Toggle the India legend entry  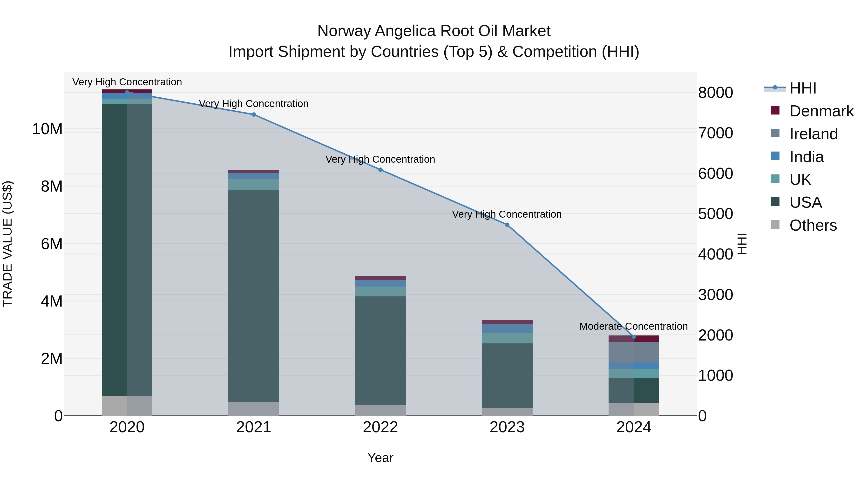[797, 157]
